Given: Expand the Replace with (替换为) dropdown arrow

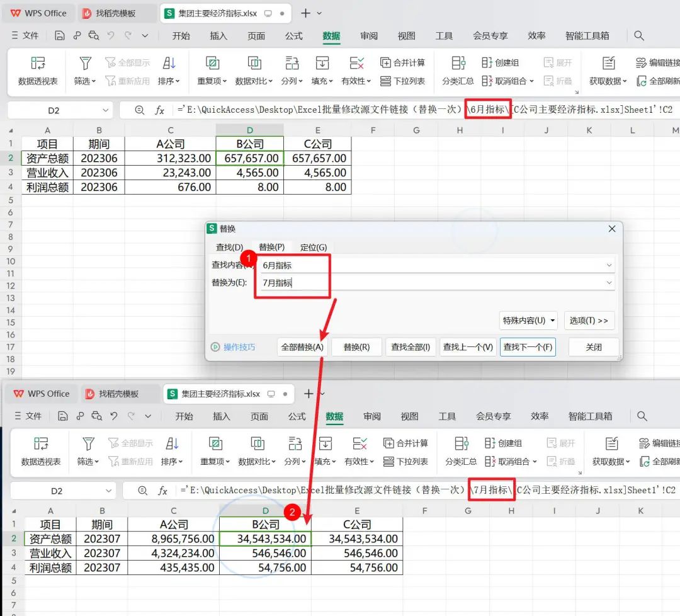Looking at the screenshot, I should (609, 283).
